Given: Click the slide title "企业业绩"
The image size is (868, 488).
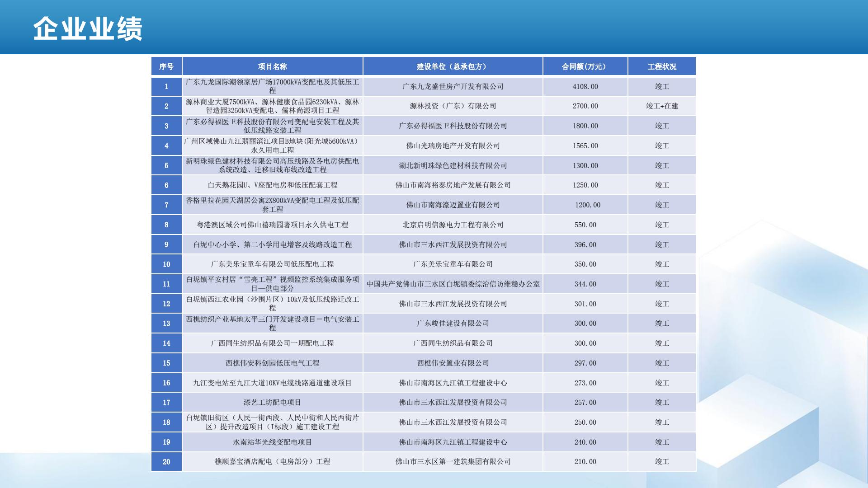Looking at the screenshot, I should [x=88, y=29].
